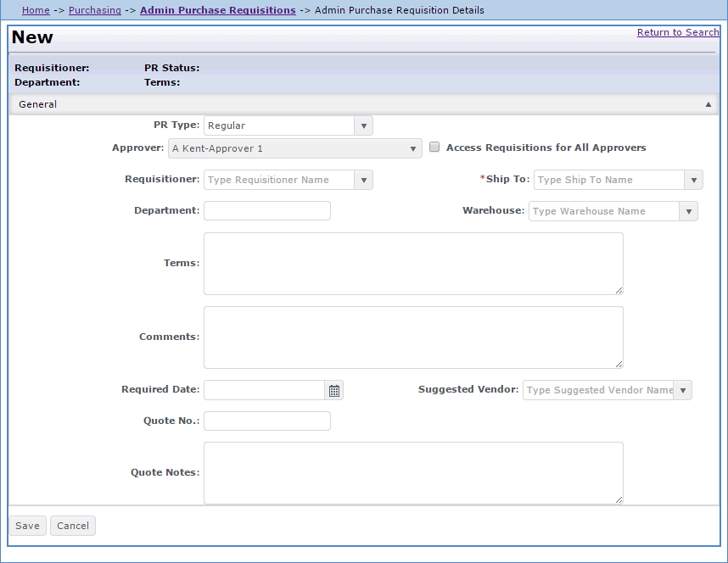The image size is (728, 563).
Task: Click inside the Comments box
Action: pyautogui.click(x=412, y=337)
